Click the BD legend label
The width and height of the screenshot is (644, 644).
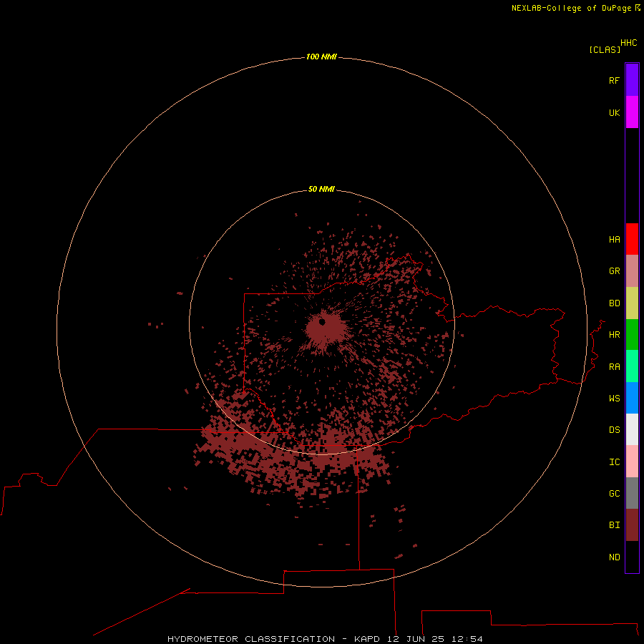pyautogui.click(x=614, y=303)
